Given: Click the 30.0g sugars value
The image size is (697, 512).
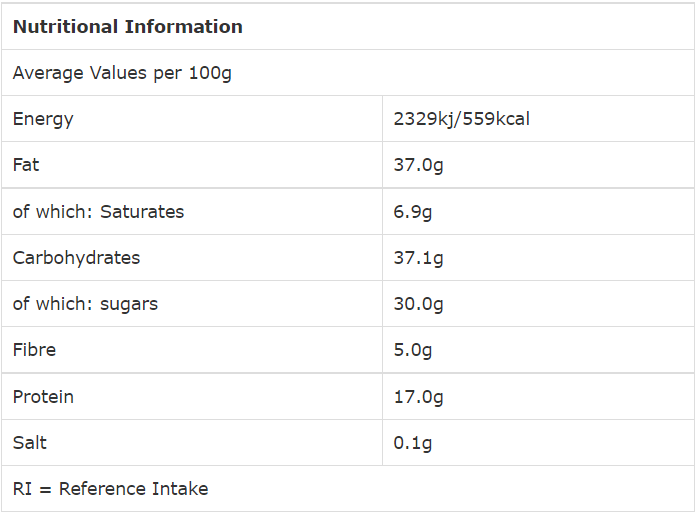Looking at the screenshot, I should 418,304.
